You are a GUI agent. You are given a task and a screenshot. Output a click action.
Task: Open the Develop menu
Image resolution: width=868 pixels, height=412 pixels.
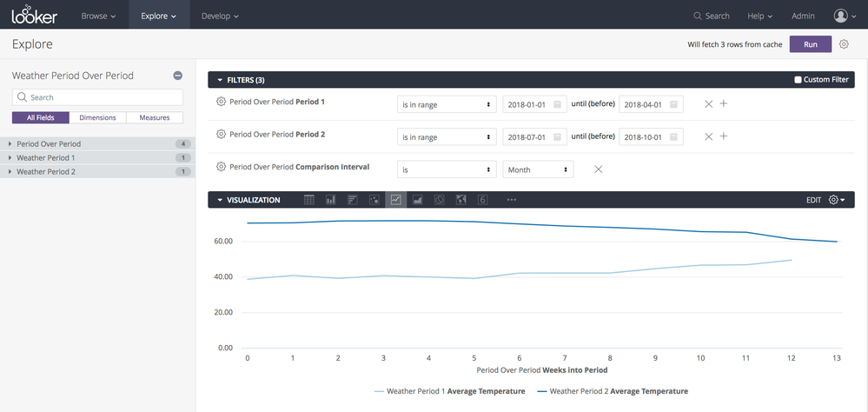pos(220,16)
